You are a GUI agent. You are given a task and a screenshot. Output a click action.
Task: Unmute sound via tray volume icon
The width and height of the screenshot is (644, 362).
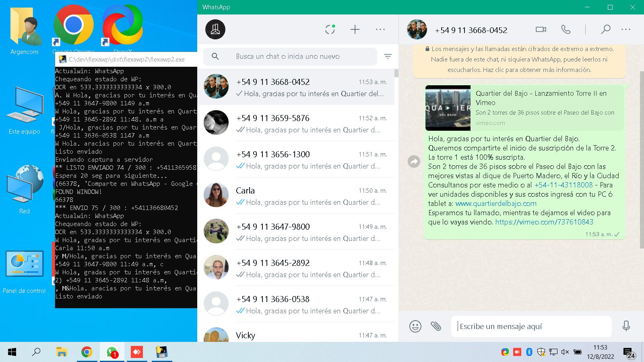point(565,352)
